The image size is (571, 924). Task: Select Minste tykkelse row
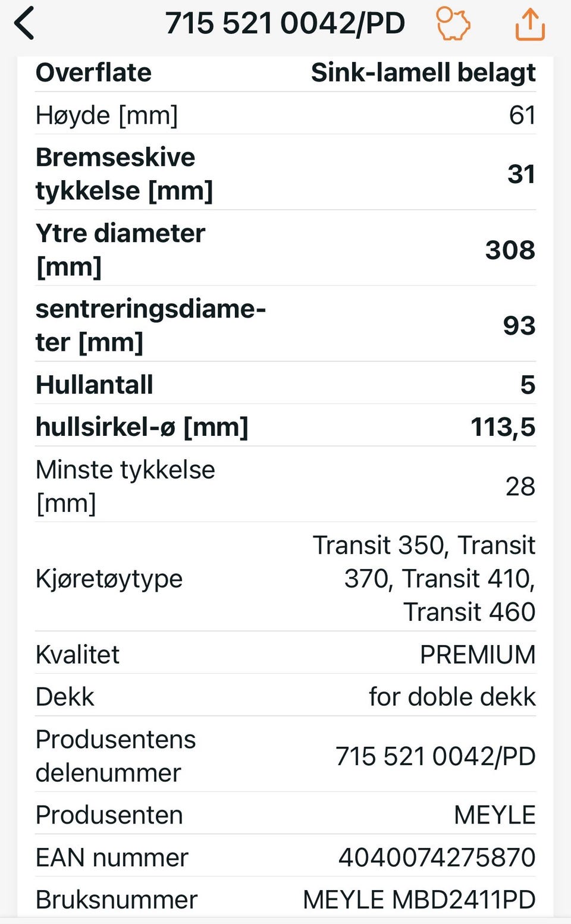pyautogui.click(x=285, y=486)
